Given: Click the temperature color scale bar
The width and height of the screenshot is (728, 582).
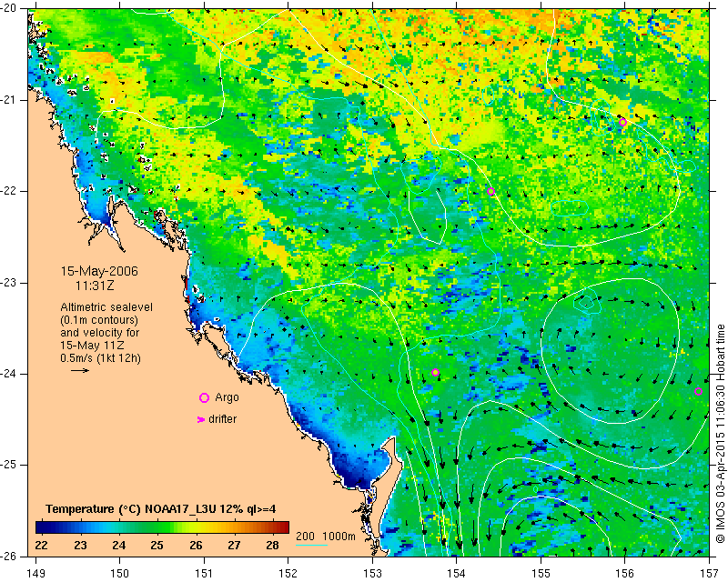Looking at the screenshot, I should click(x=162, y=527).
